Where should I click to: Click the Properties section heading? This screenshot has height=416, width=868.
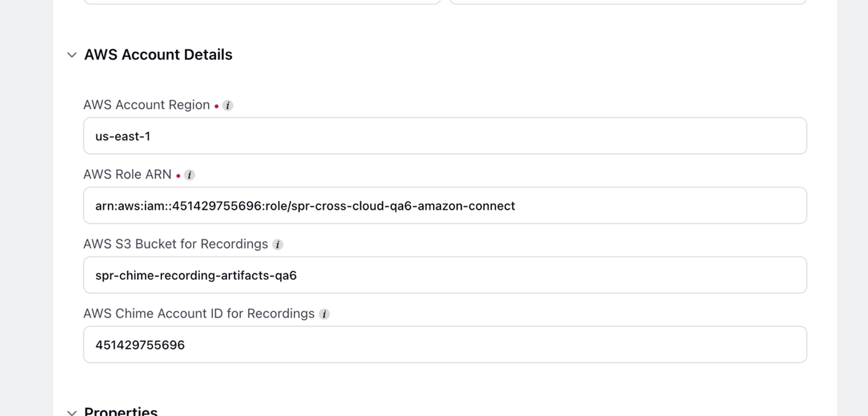pos(121,411)
